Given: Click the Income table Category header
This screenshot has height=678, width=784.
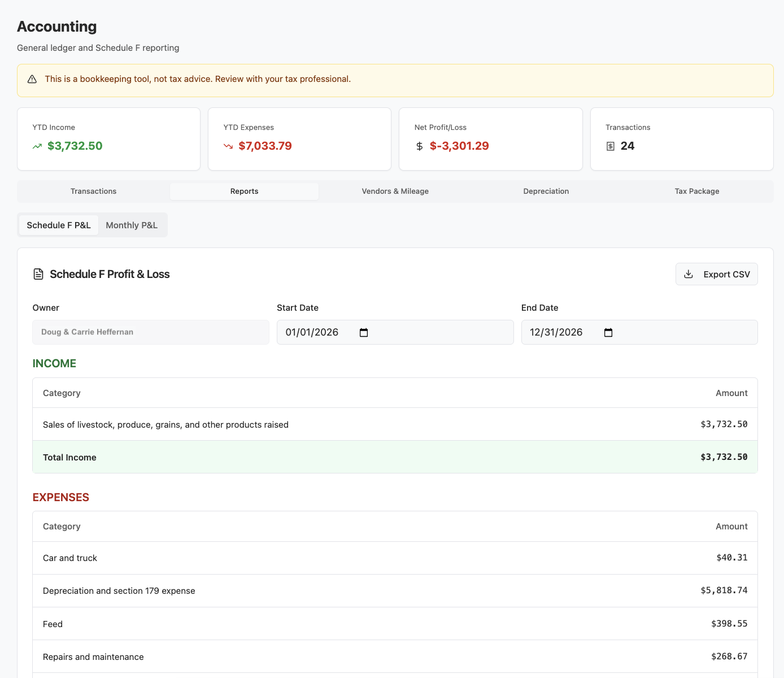Looking at the screenshot, I should 62,393.
